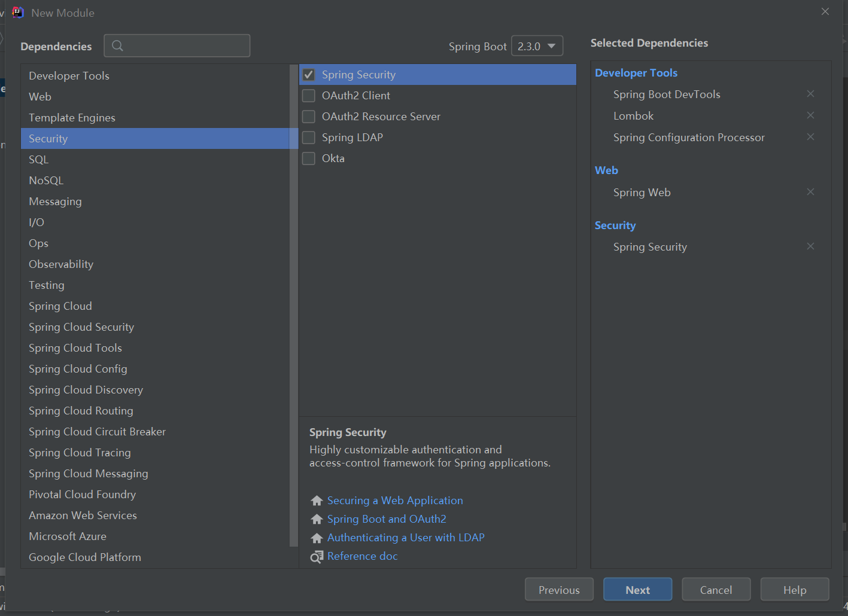Focus the Dependencies search field
This screenshot has height=616, width=848.
(177, 45)
